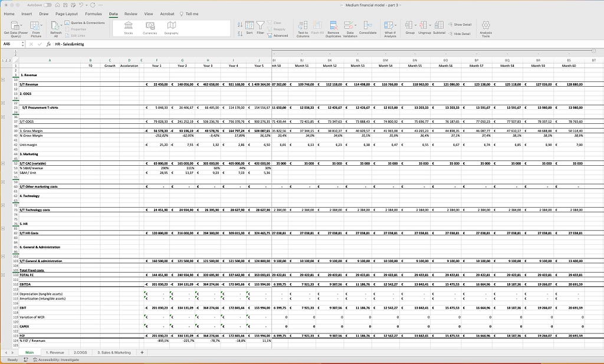The width and height of the screenshot is (604, 364).
Task: Open the custom Sort dialog
Action: 250,26
